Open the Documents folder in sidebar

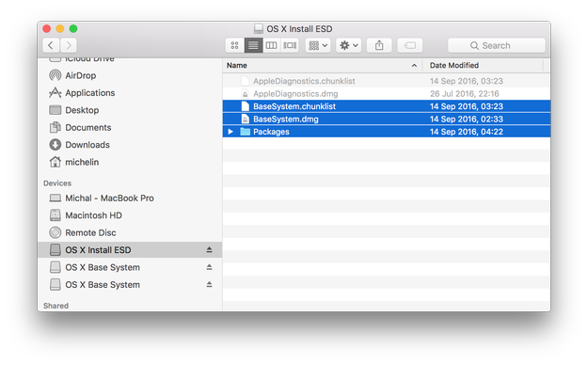tap(130, 127)
